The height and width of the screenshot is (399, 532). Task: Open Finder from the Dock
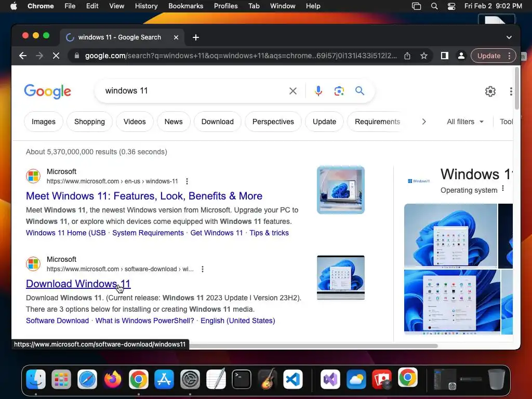pyautogui.click(x=36, y=379)
